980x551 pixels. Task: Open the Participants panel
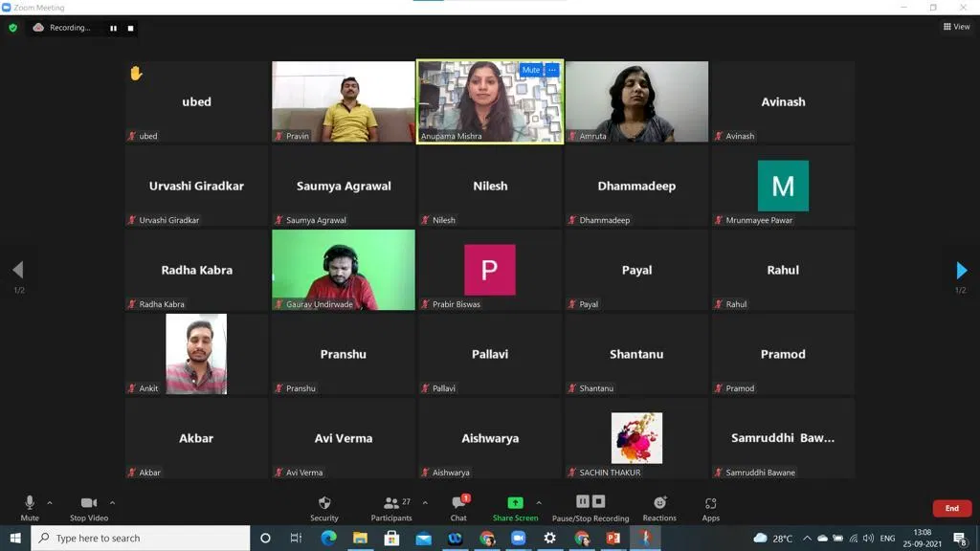(391, 508)
